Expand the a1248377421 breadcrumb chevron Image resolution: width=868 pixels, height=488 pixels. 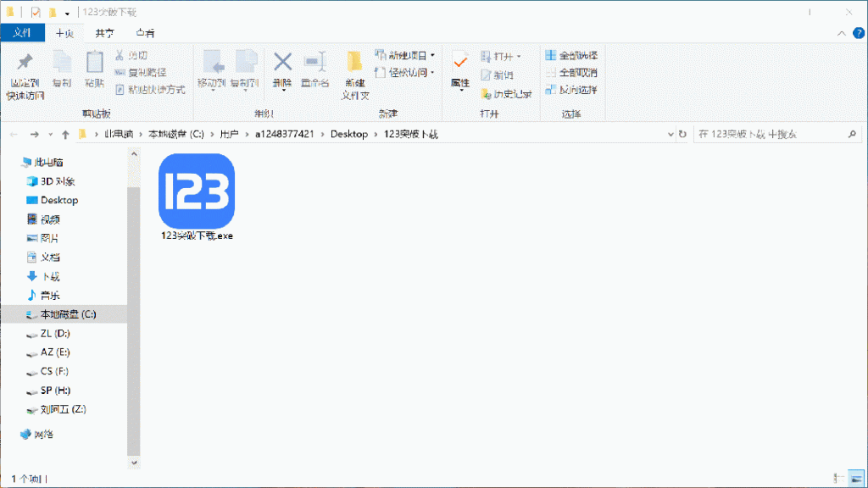(322, 134)
